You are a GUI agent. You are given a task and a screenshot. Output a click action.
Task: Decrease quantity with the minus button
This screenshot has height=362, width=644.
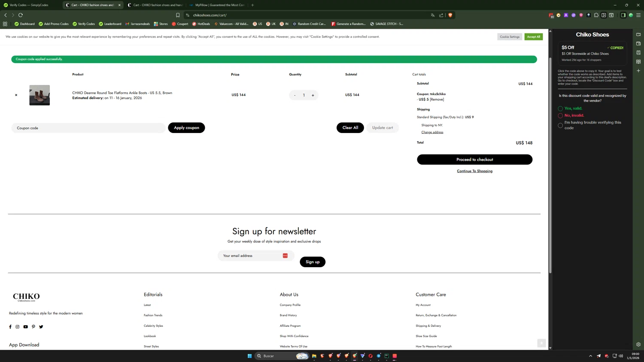click(295, 95)
